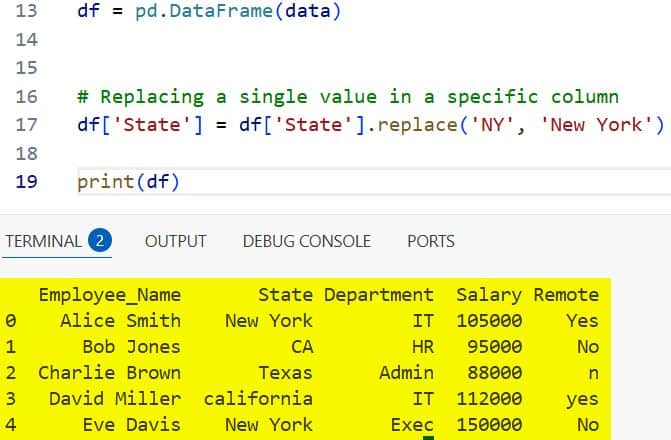Click line number 17 in gutter
This screenshot has height=440, width=671.
click(x=27, y=125)
